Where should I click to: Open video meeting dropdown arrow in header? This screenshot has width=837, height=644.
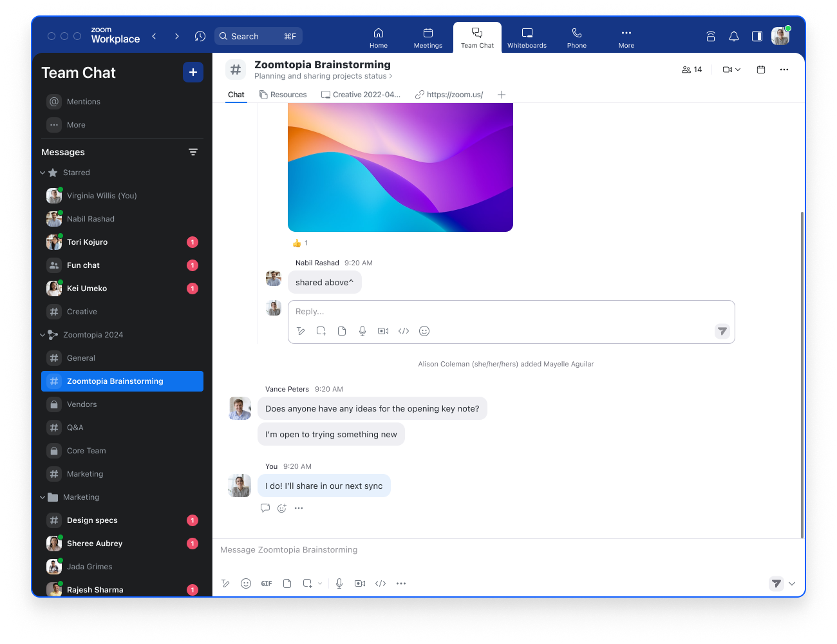(738, 70)
